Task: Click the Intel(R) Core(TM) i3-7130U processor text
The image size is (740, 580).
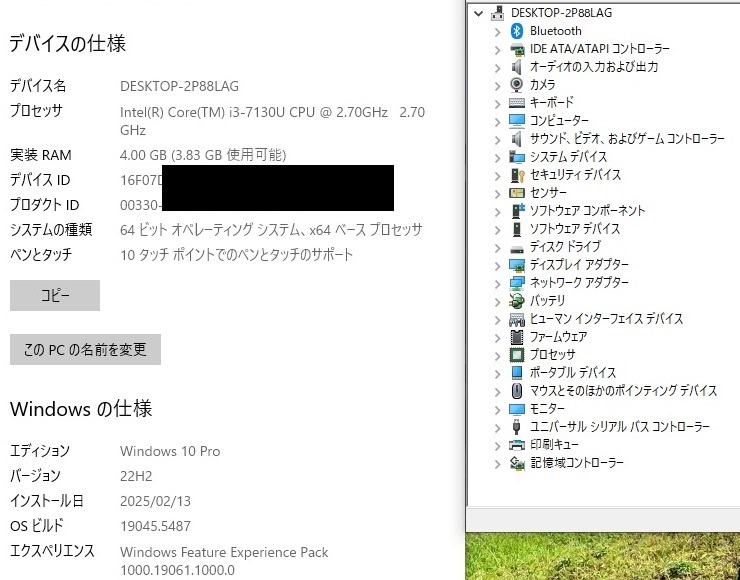Action: pos(272,121)
